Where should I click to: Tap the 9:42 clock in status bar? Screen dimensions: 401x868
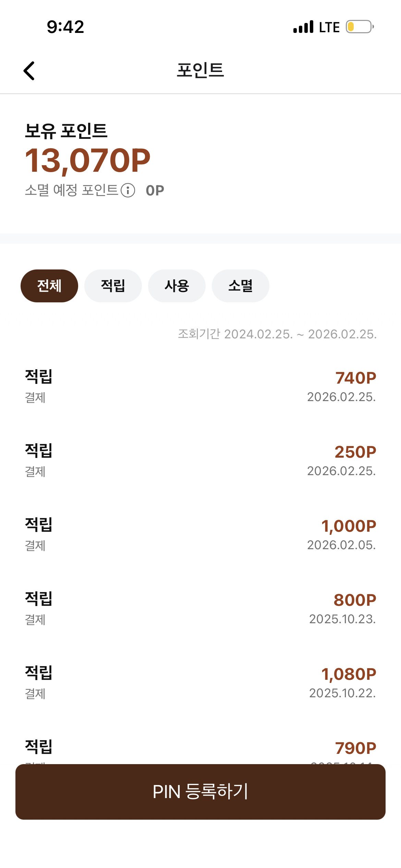pos(65,27)
